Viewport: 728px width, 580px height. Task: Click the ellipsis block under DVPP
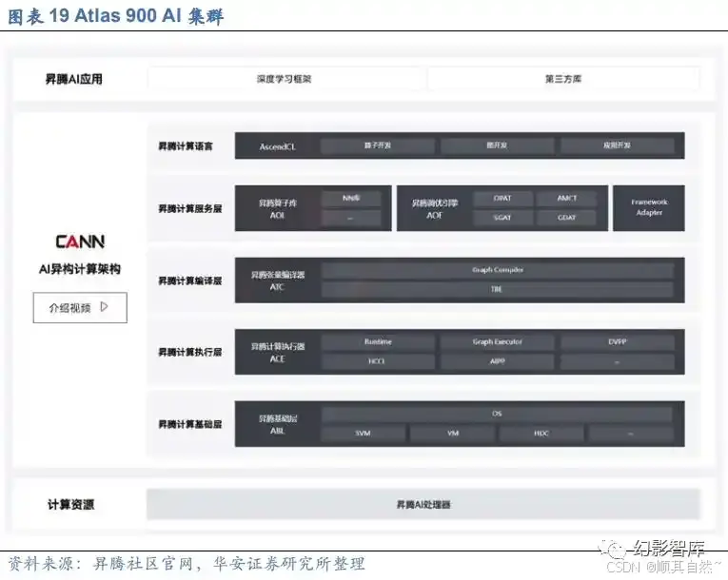[x=618, y=361]
